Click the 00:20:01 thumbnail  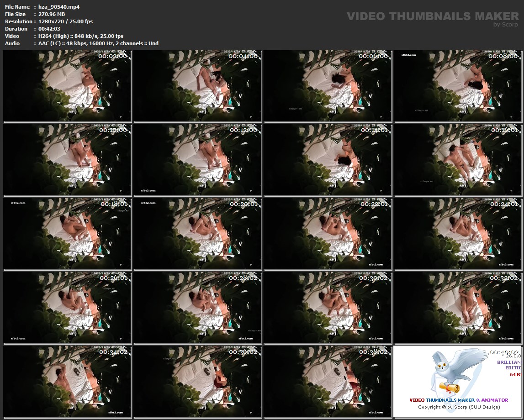[197, 234]
